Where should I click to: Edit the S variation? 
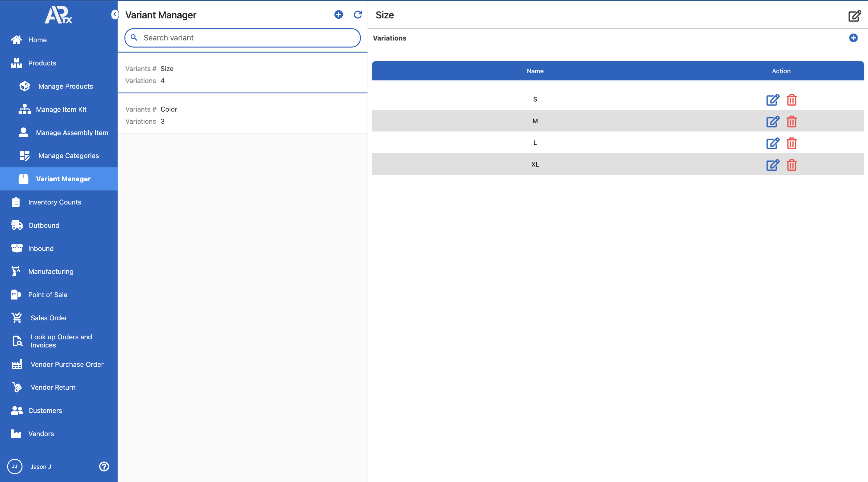click(772, 100)
